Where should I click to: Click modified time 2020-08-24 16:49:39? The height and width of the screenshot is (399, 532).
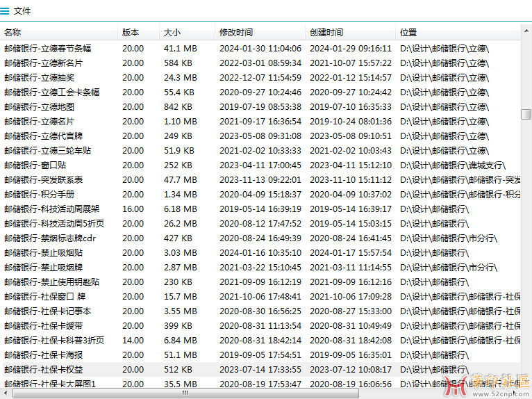pos(260,238)
